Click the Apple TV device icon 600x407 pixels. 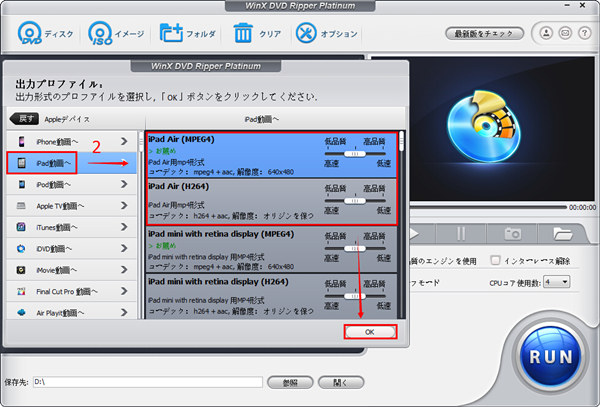pos(21,206)
